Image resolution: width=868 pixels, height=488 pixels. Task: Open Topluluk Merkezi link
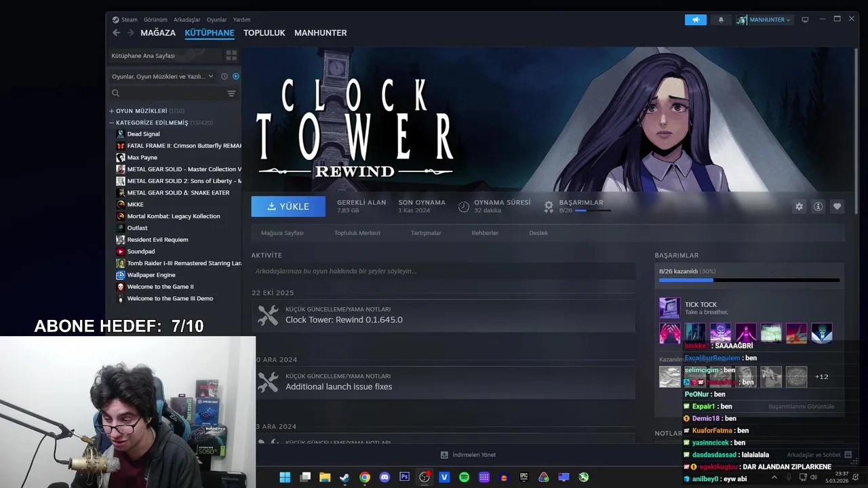(x=357, y=233)
